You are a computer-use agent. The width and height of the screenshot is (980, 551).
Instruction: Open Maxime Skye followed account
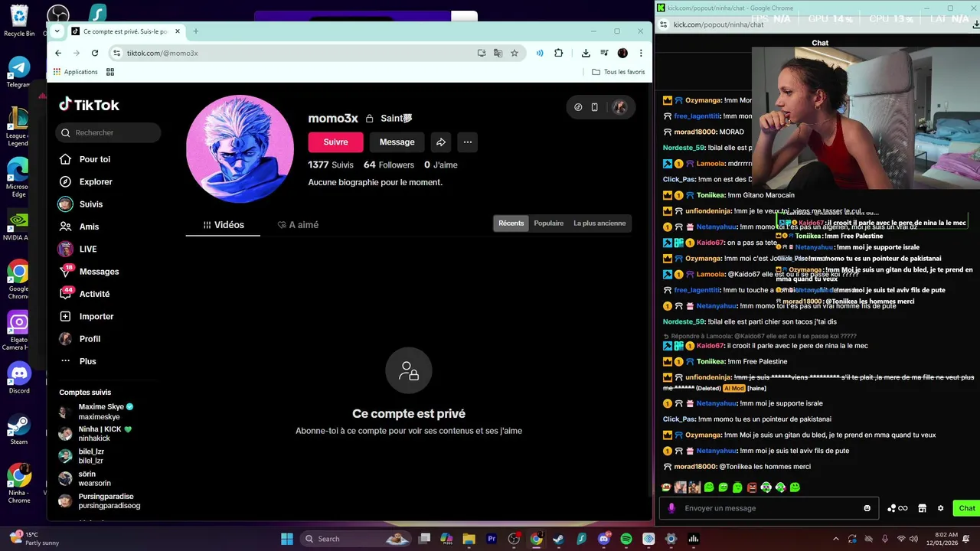(96, 412)
